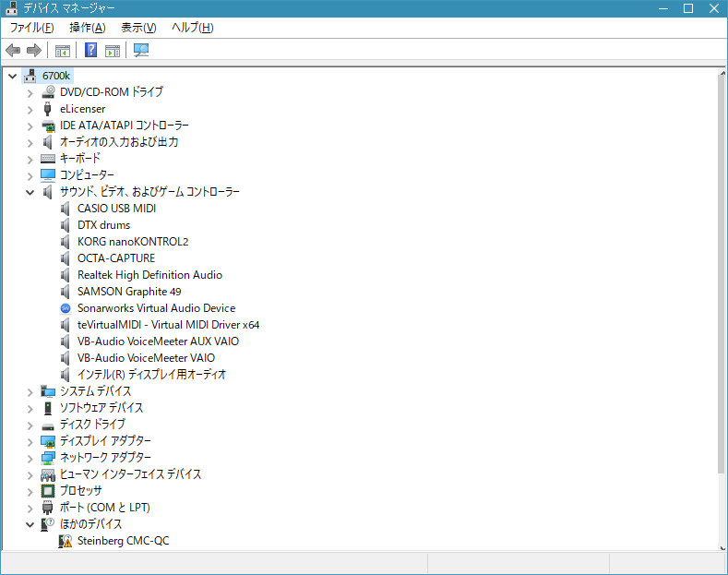Collapse the 6700k root node
728x575 pixels.
click(13, 77)
